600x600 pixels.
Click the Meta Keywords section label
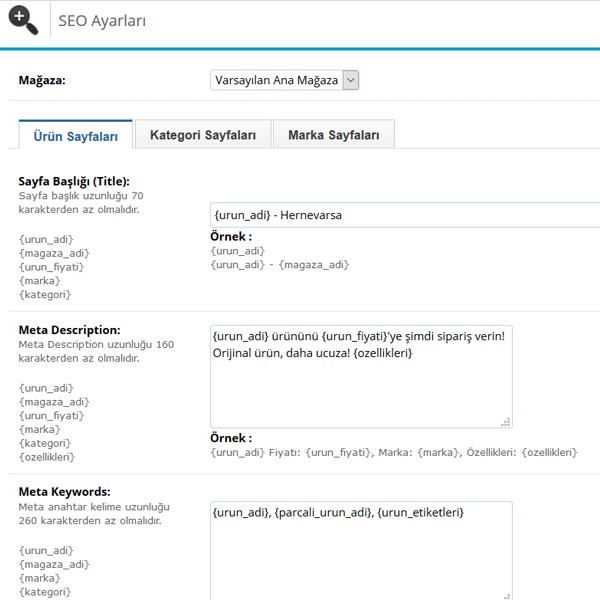(65, 491)
